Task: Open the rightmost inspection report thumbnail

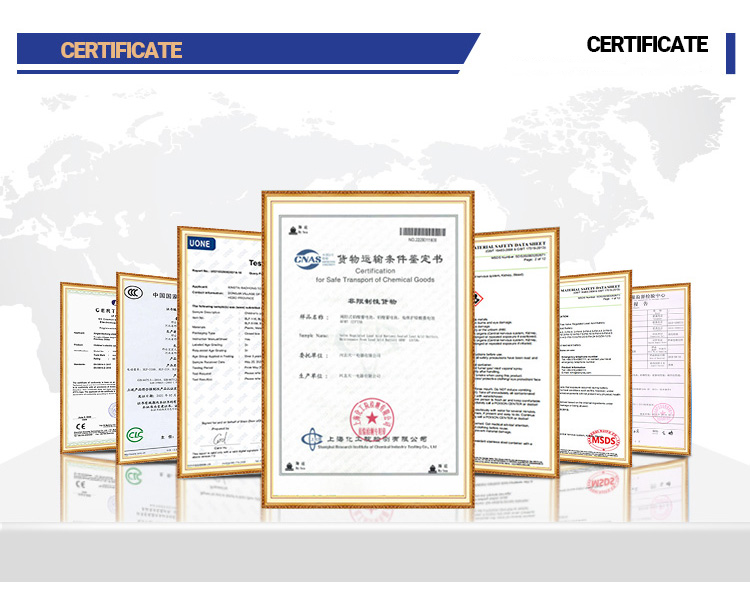Action: 661,369
